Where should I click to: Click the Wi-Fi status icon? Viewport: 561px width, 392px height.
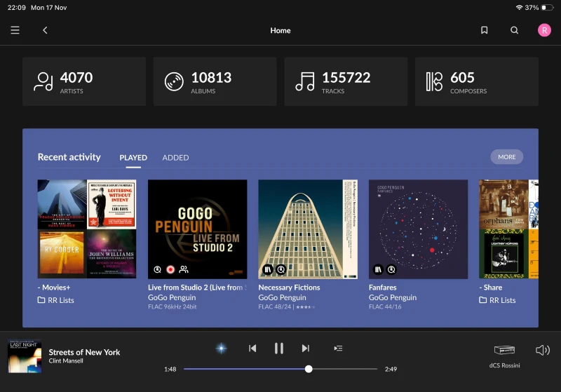pos(519,8)
